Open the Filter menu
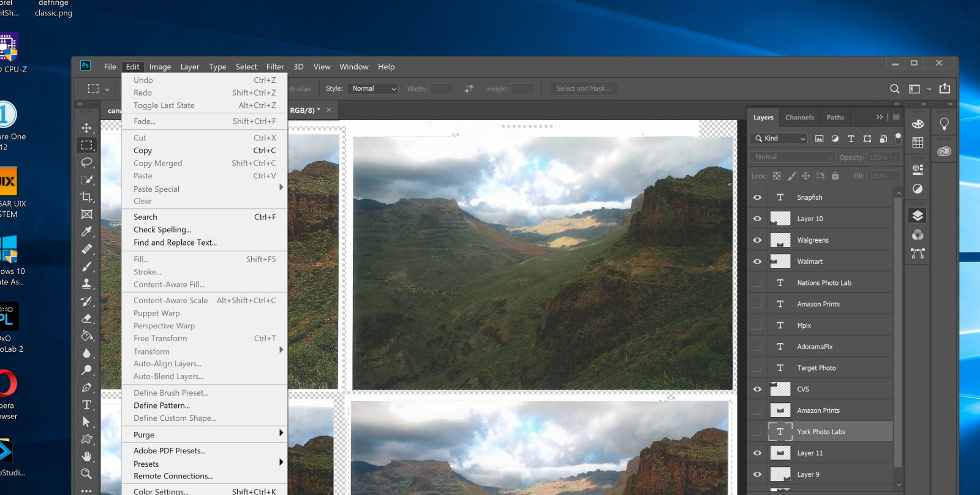Viewport: 980px width, 495px height. point(275,67)
